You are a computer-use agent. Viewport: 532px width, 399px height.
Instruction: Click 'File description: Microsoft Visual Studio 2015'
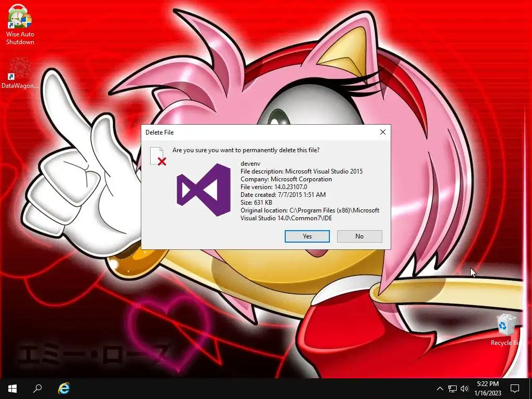[x=302, y=171]
